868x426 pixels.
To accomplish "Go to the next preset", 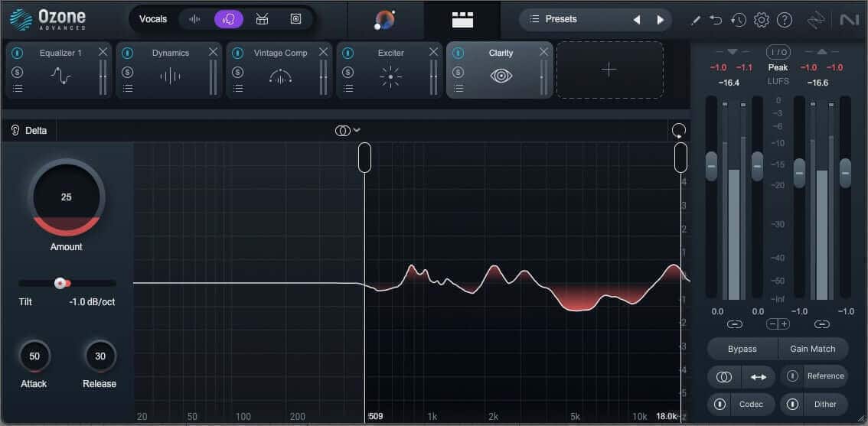I will coord(661,20).
